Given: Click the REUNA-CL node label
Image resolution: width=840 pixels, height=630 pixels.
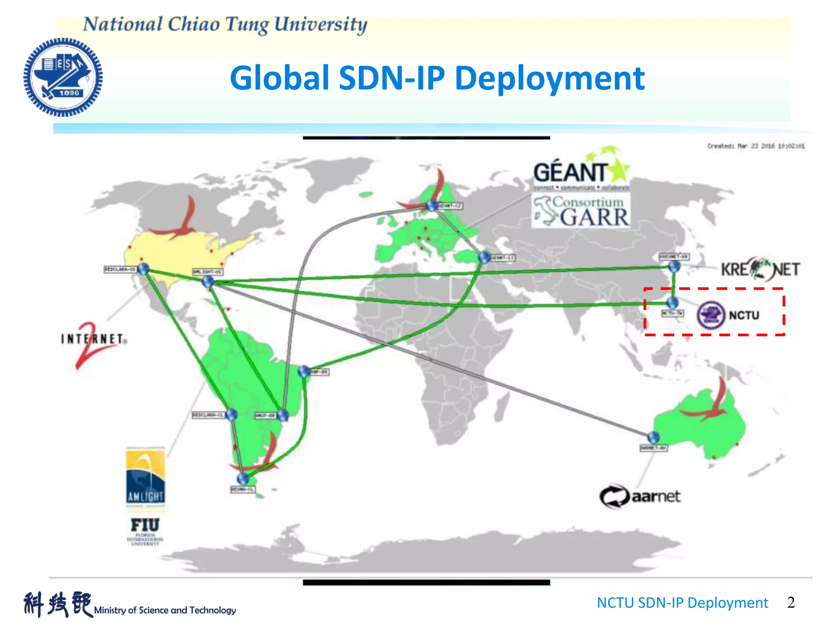Looking at the screenshot, I should pyautogui.click(x=243, y=489).
